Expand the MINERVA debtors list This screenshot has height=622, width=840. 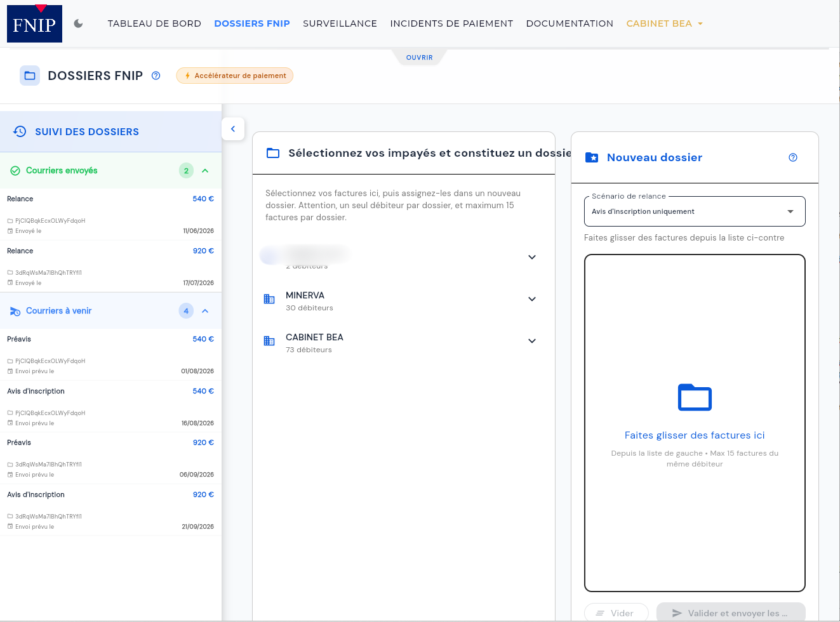[x=532, y=299]
